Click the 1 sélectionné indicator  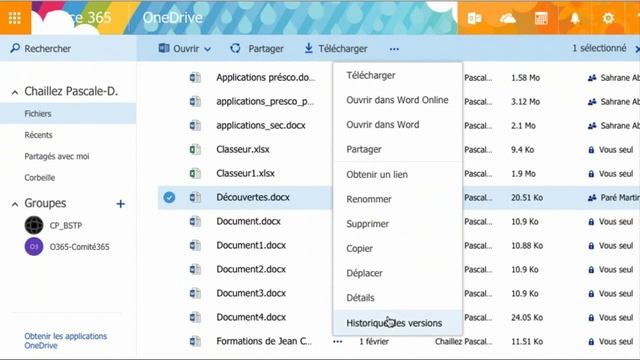click(x=599, y=48)
